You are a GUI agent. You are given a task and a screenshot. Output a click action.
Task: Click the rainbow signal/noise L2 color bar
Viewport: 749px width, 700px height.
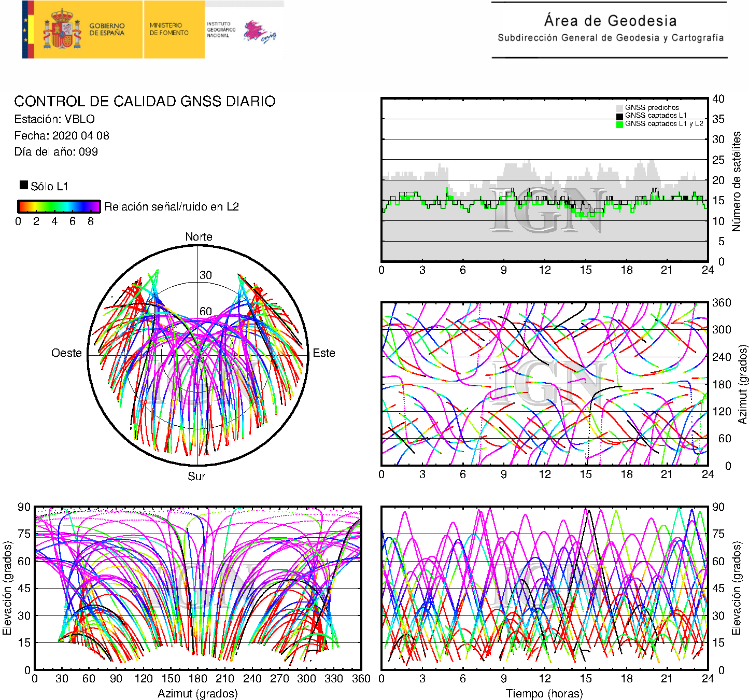[59, 206]
